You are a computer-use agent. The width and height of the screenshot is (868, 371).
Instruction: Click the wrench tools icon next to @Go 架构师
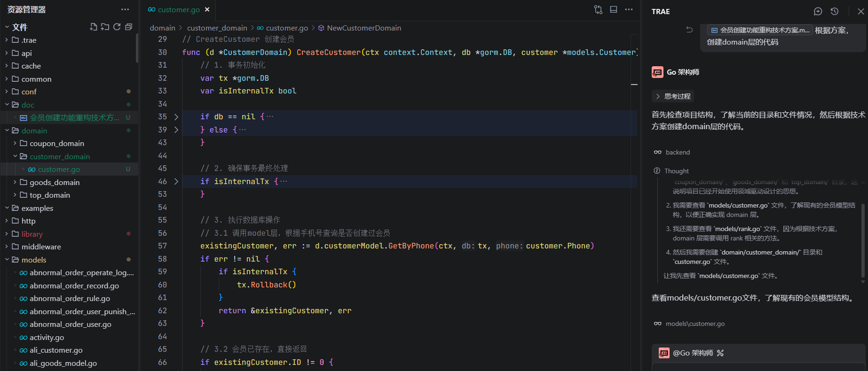720,353
